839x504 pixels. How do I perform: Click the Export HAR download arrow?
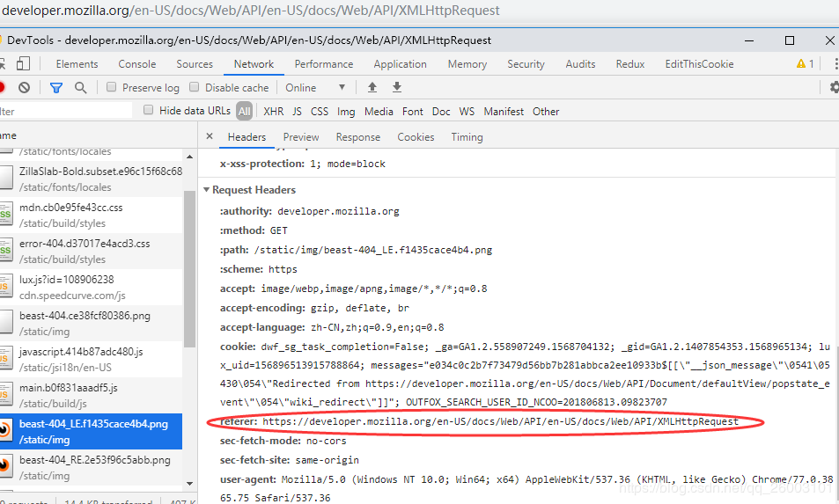pyautogui.click(x=397, y=88)
